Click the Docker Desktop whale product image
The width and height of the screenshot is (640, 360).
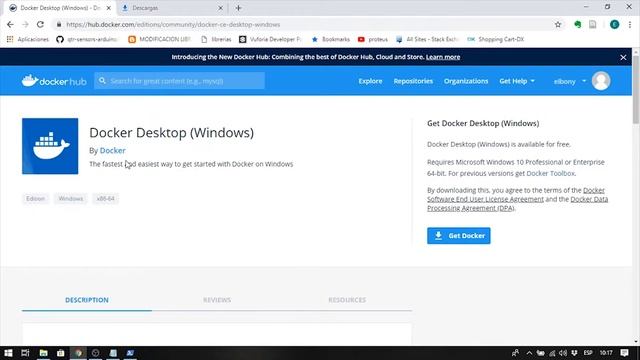tap(50, 146)
